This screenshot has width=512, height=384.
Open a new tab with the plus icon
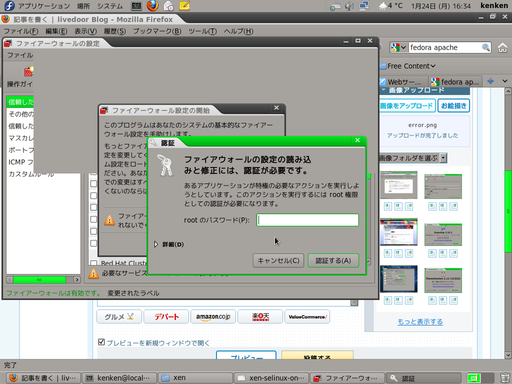490,81
